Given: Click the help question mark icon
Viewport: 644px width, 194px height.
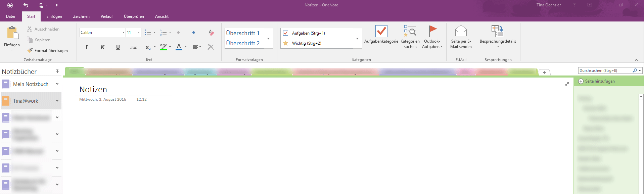Looking at the screenshot, I should point(574,5).
